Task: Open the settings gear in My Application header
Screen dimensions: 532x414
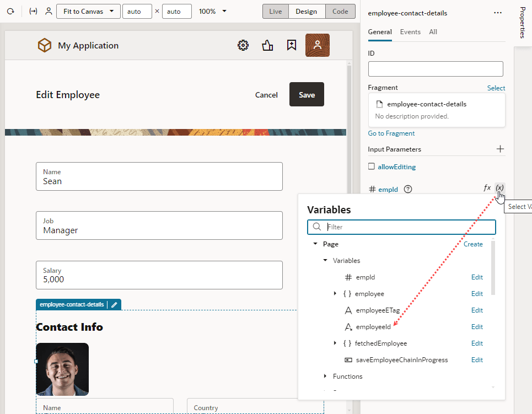Action: (x=243, y=45)
